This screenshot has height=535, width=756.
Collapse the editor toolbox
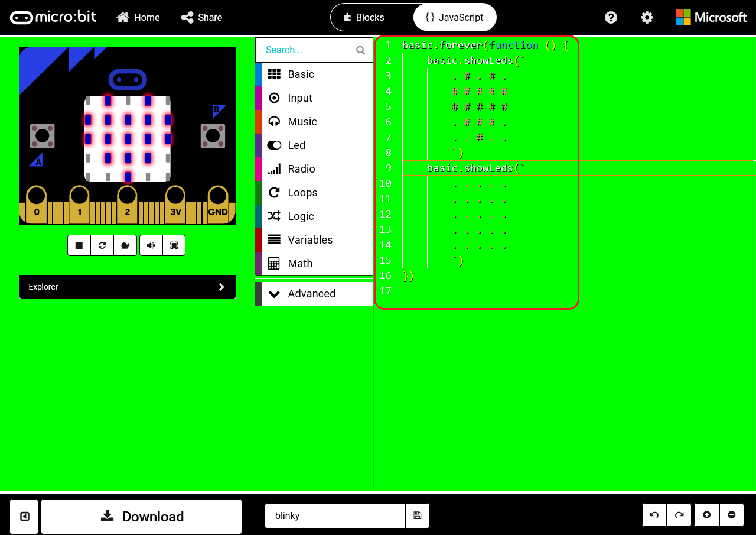[24, 515]
